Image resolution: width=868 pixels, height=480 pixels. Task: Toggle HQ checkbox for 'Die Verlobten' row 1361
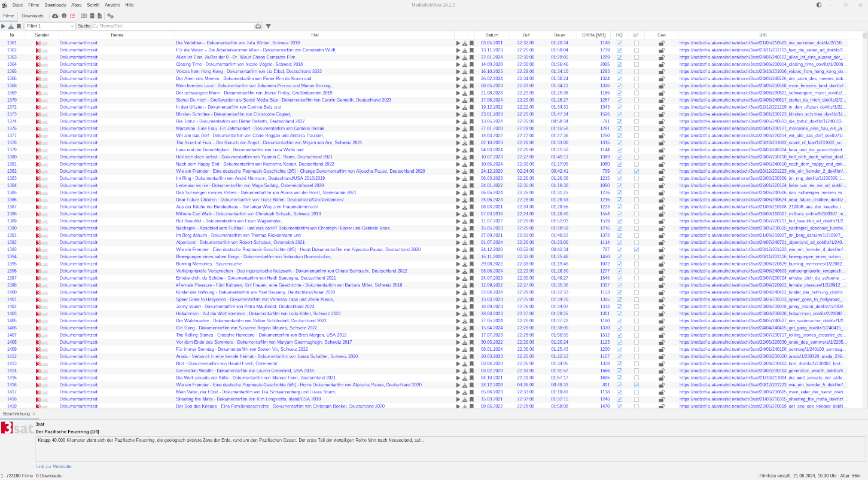[x=620, y=43]
